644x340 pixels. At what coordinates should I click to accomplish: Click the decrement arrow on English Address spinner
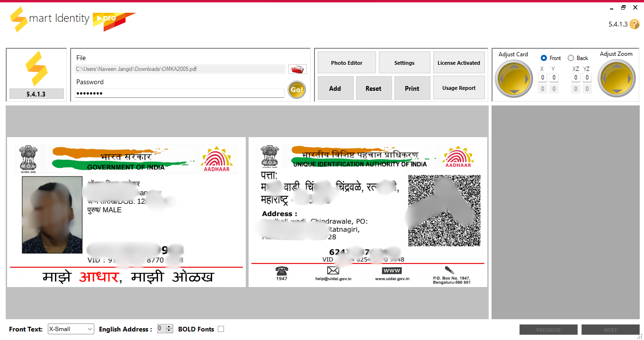click(x=170, y=331)
